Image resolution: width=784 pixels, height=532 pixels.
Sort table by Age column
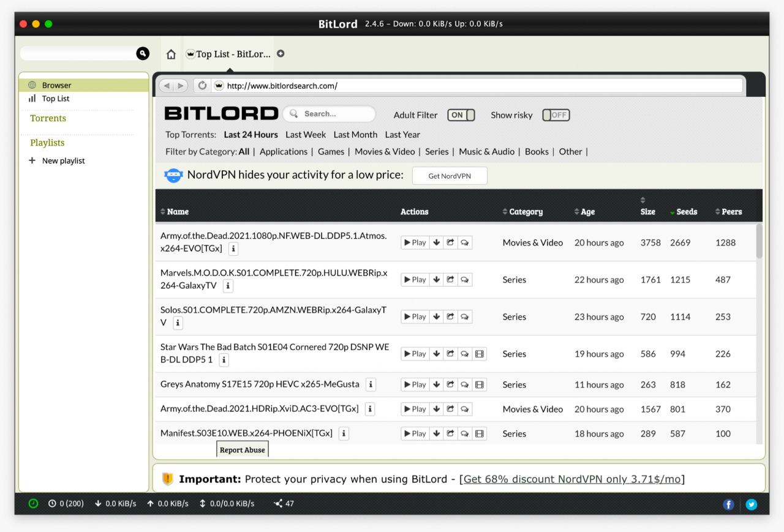click(x=584, y=212)
